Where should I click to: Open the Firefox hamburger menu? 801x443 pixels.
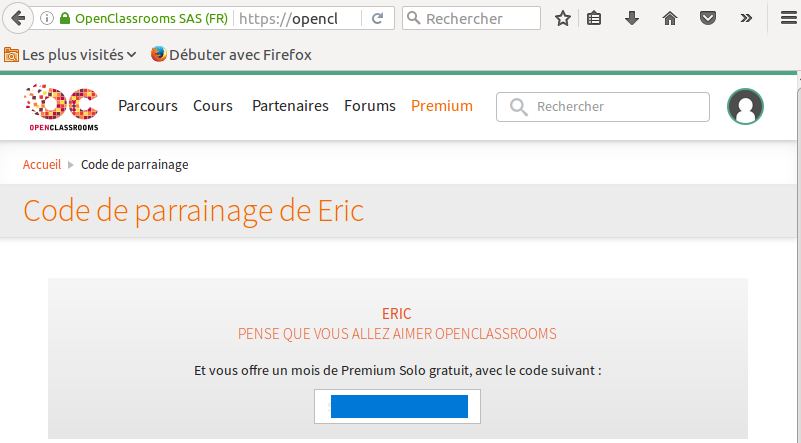click(787, 18)
